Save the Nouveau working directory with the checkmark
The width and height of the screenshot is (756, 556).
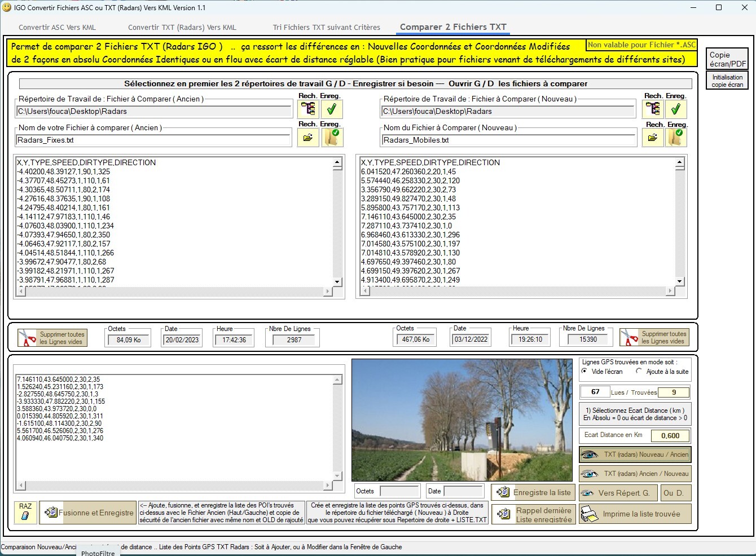coord(676,109)
